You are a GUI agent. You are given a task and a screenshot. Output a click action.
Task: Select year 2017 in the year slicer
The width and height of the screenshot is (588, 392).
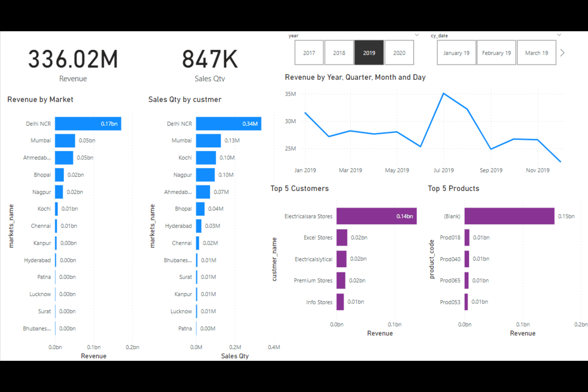[x=309, y=53]
